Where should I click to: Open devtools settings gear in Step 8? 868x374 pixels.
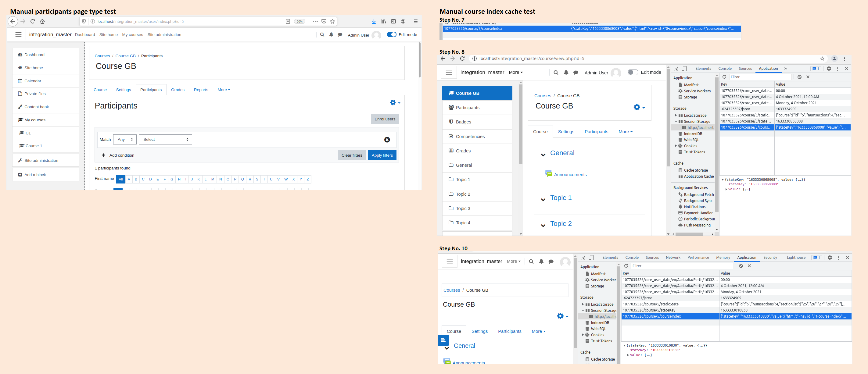point(829,69)
